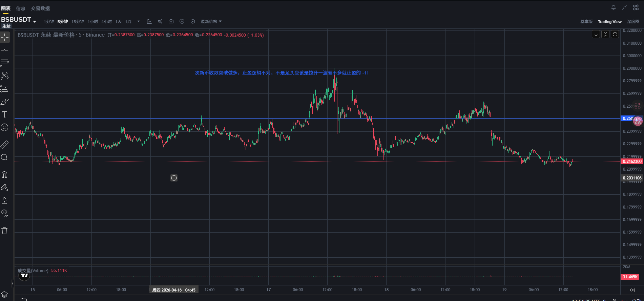Select the 4小时 interval
644x301 pixels.
(x=106, y=21)
